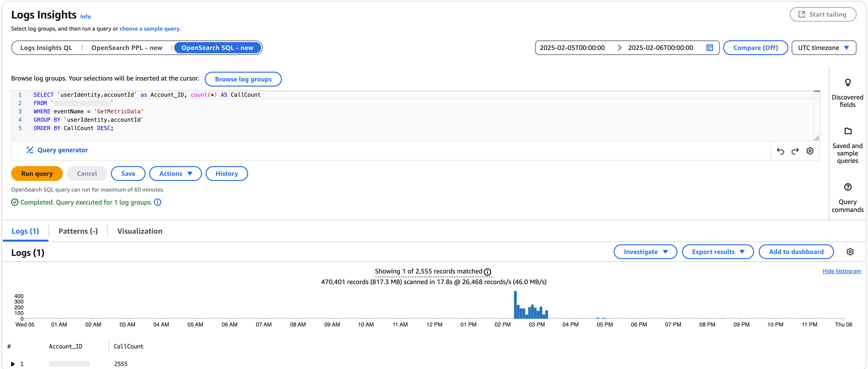The image size is (868, 369).
Task: Open calendar date range picker icon
Action: [x=709, y=48]
